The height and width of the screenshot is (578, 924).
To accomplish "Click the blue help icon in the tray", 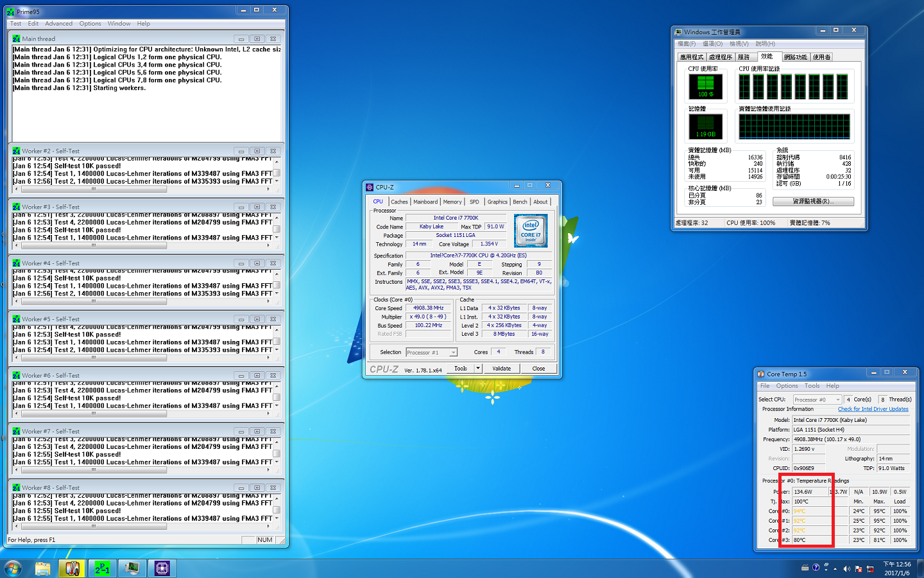I will [816, 568].
